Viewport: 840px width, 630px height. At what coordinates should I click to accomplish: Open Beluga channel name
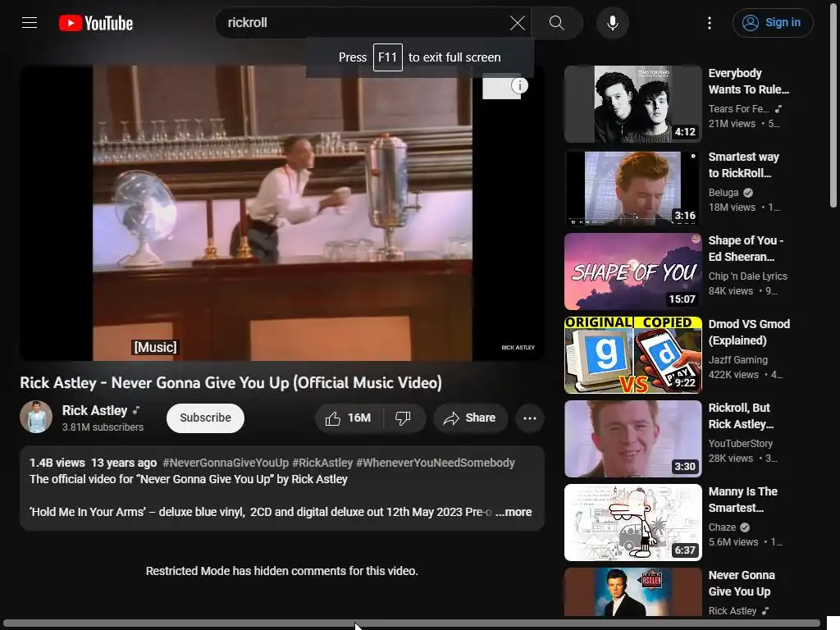coord(724,192)
